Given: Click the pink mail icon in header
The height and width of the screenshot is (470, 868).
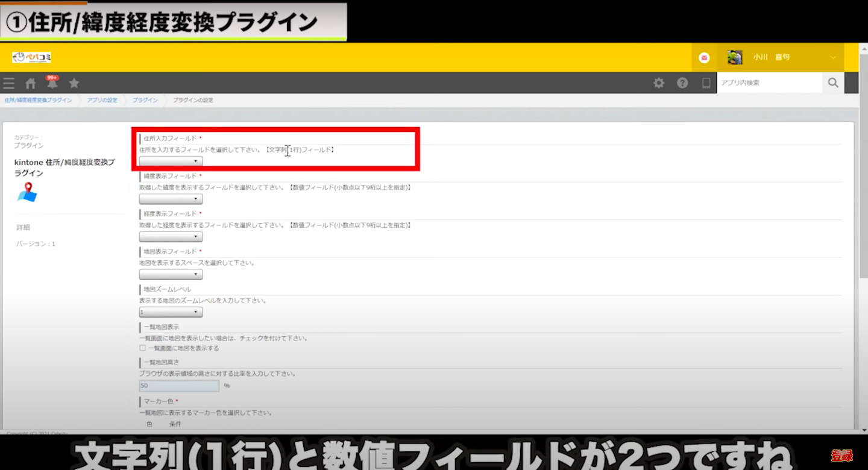Looking at the screenshot, I should point(704,58).
